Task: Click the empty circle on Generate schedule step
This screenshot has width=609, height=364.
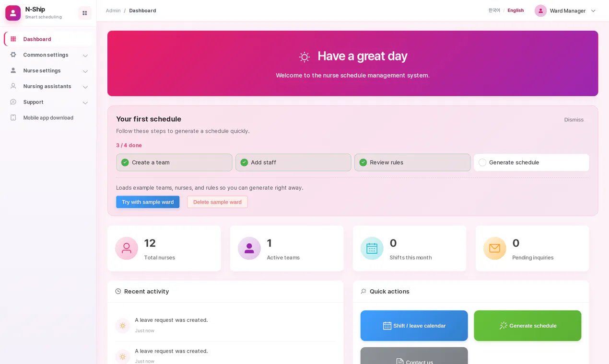Action: (482, 162)
